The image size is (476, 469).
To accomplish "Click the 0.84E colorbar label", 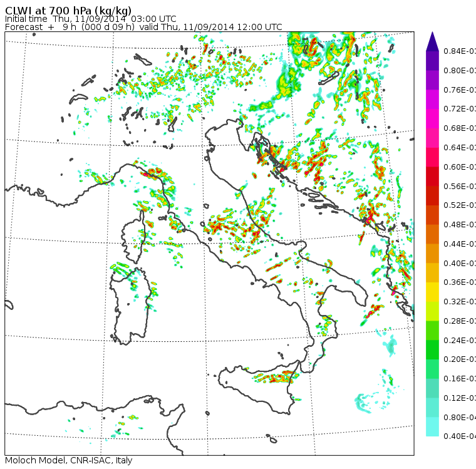I will [460, 51].
